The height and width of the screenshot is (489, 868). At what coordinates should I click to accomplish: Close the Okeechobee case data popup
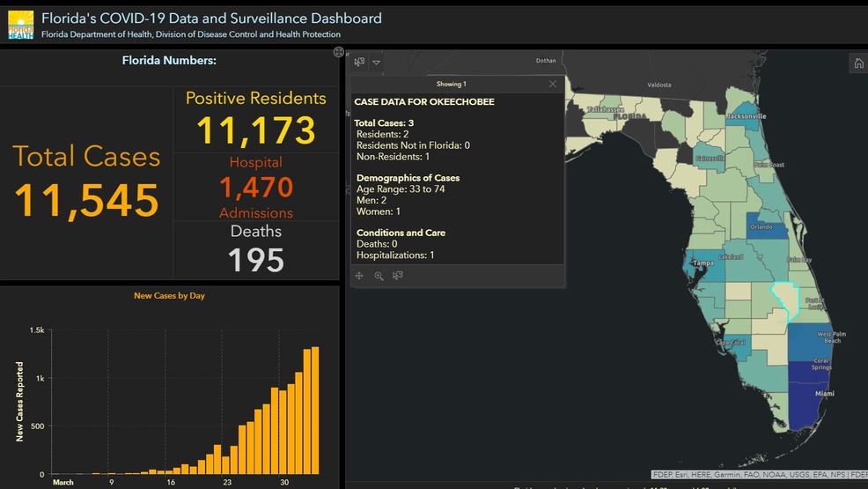[552, 84]
